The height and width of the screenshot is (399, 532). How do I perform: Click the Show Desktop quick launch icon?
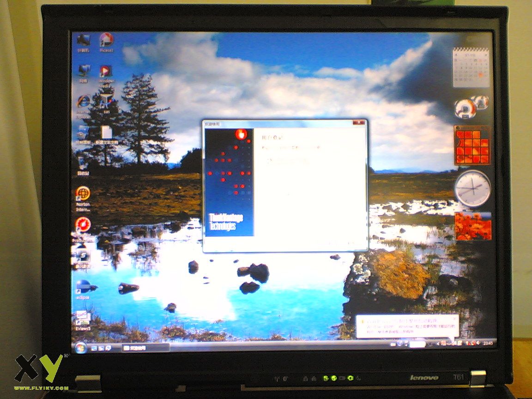click(x=94, y=347)
